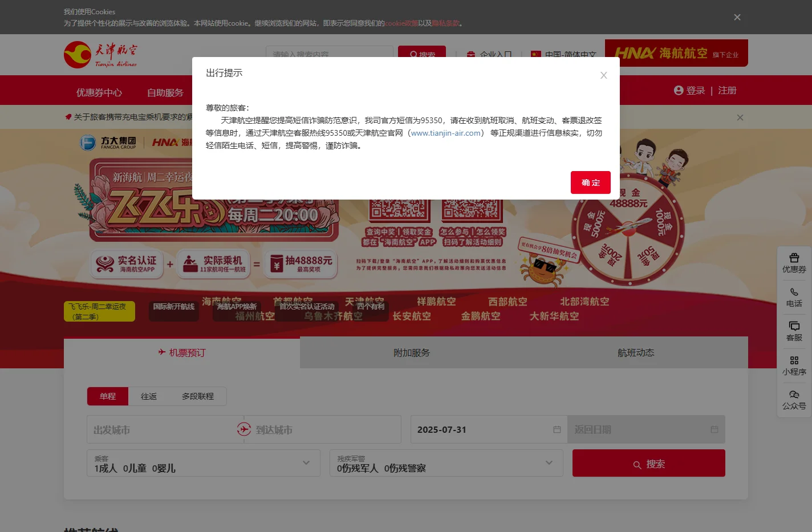812x532 pixels.
Task: Choose 往返 trip type
Action: (x=149, y=396)
